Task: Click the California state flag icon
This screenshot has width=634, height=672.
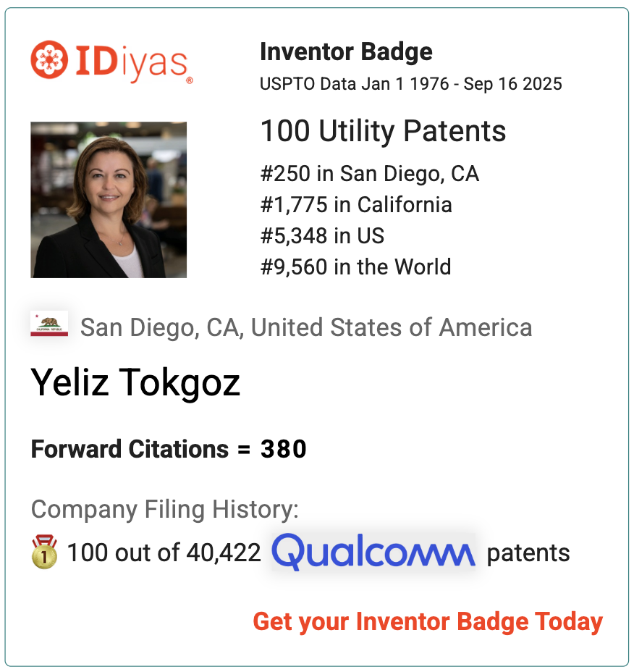Action: click(x=49, y=324)
